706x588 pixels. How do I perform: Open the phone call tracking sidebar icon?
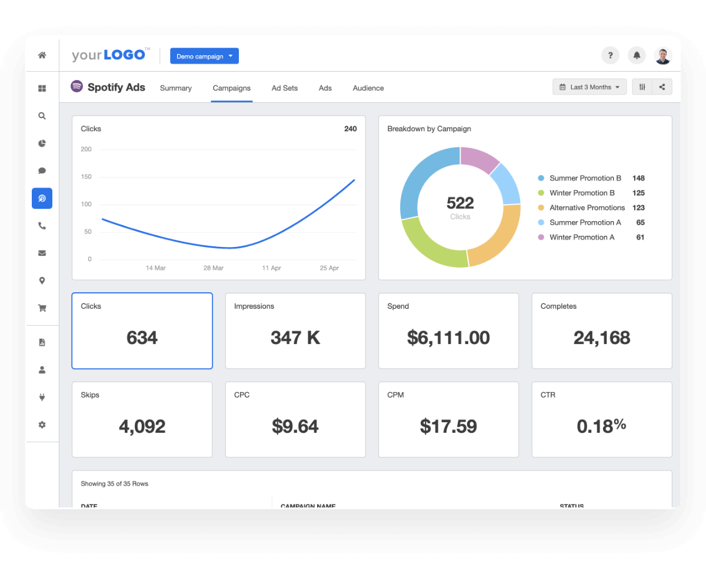pyautogui.click(x=42, y=226)
